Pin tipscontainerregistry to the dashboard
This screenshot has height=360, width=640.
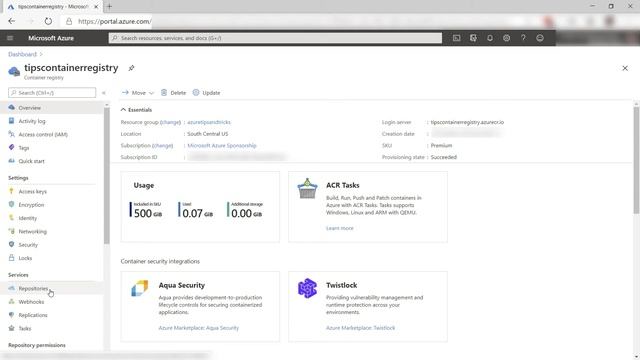[x=131, y=68]
